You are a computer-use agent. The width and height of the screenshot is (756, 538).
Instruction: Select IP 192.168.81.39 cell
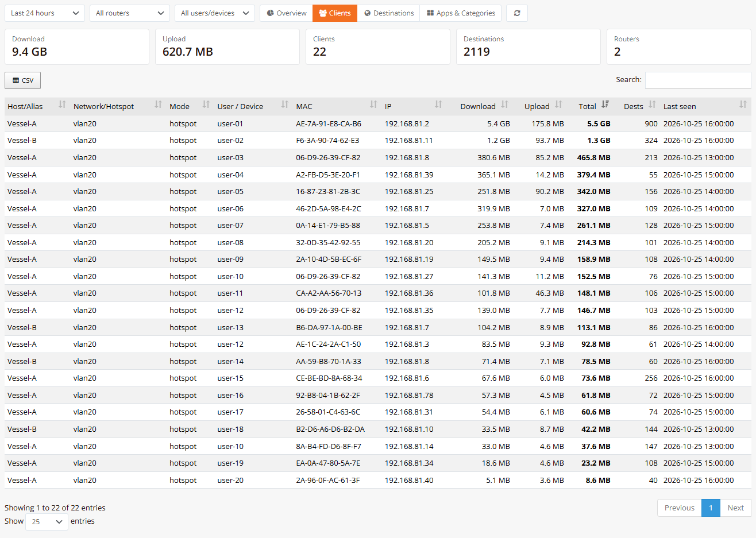[409, 175]
